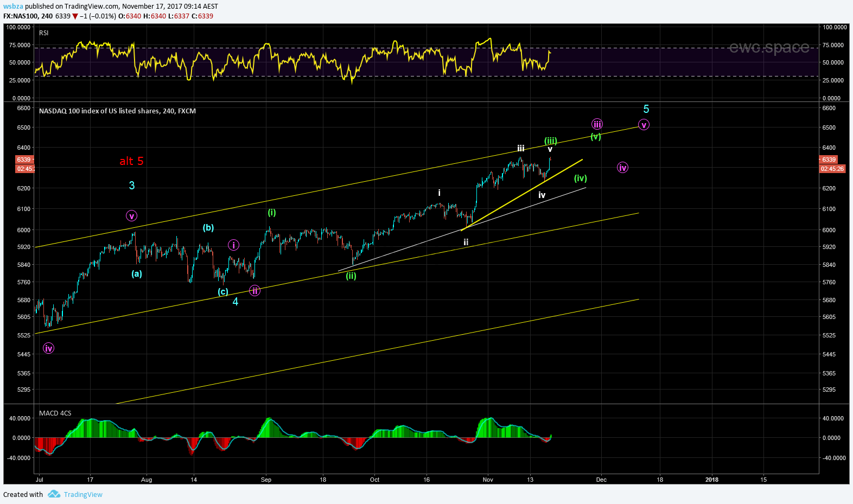Click the red down-triangle price change icon

coord(75,16)
